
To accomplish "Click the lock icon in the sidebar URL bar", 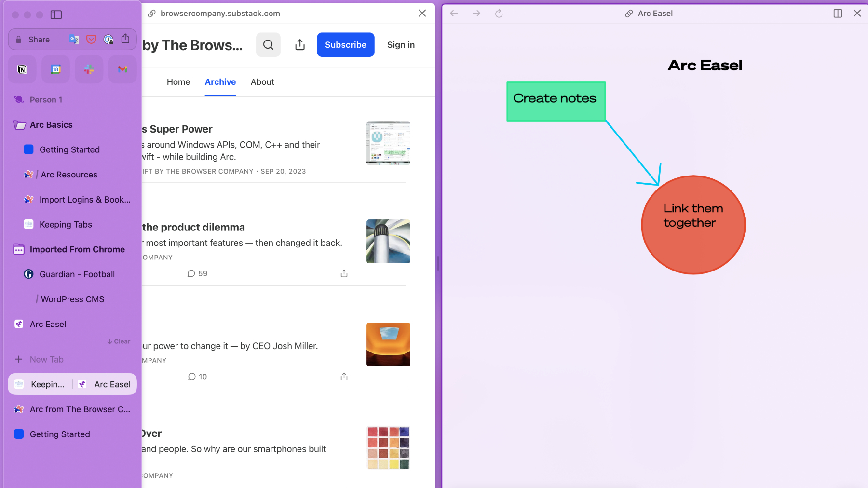I will pos(18,40).
